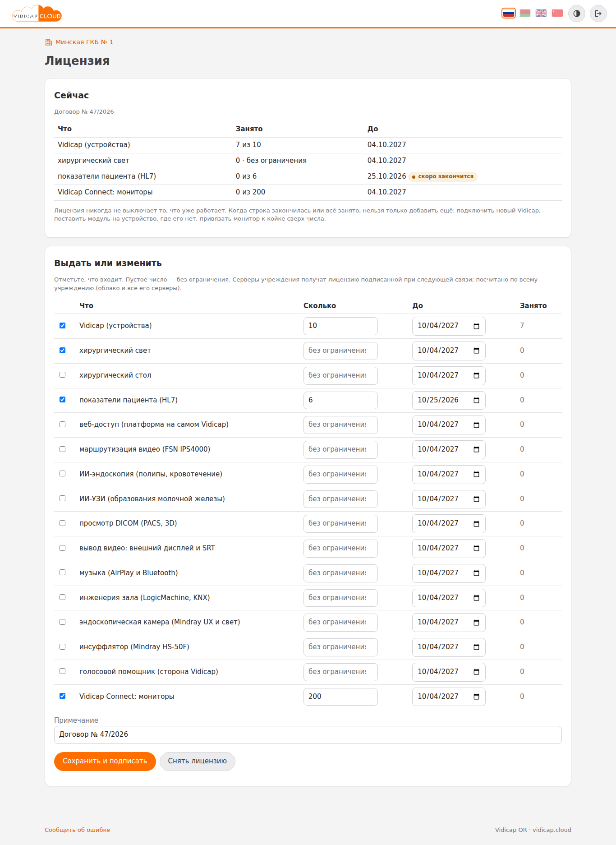The width and height of the screenshot is (616, 845).
Task: Open date picker for Vidicap Connect: мониторы
Action: (x=476, y=697)
